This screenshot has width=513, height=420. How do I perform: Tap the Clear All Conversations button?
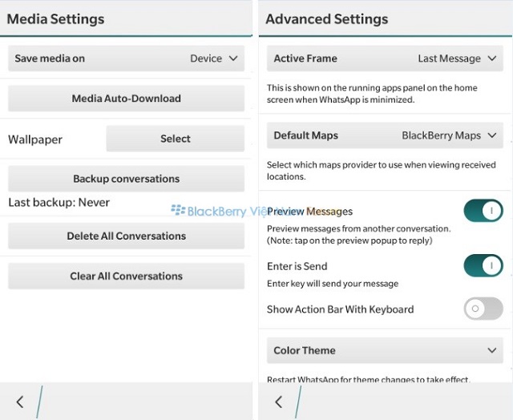[127, 276]
